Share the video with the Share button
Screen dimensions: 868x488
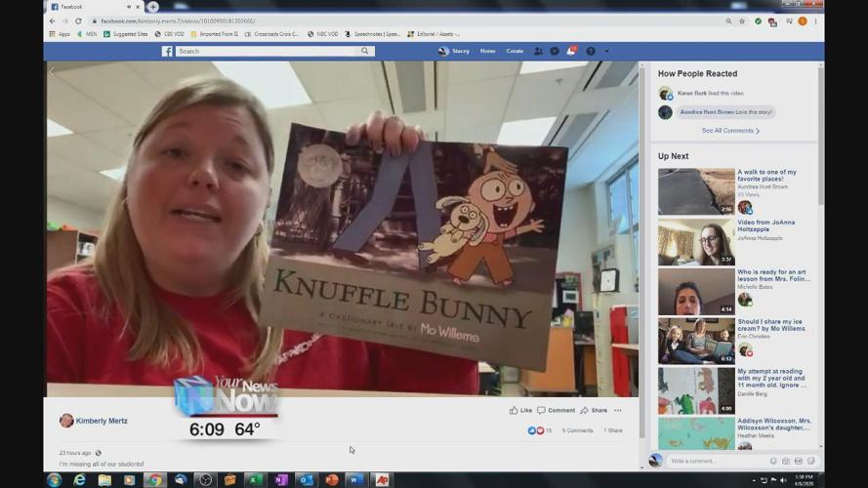[594, 411]
